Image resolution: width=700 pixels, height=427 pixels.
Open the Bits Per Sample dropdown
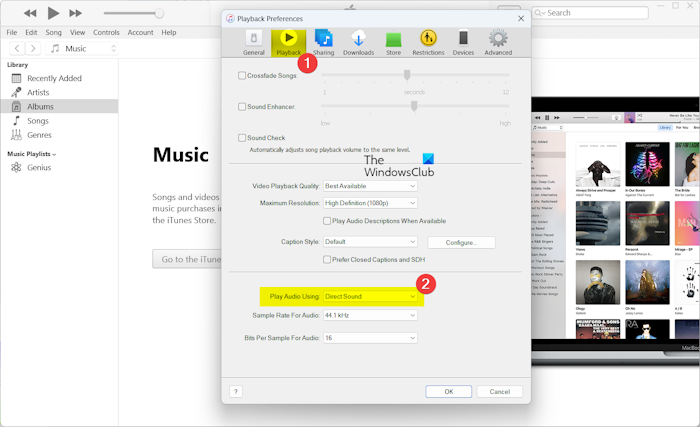(370, 338)
